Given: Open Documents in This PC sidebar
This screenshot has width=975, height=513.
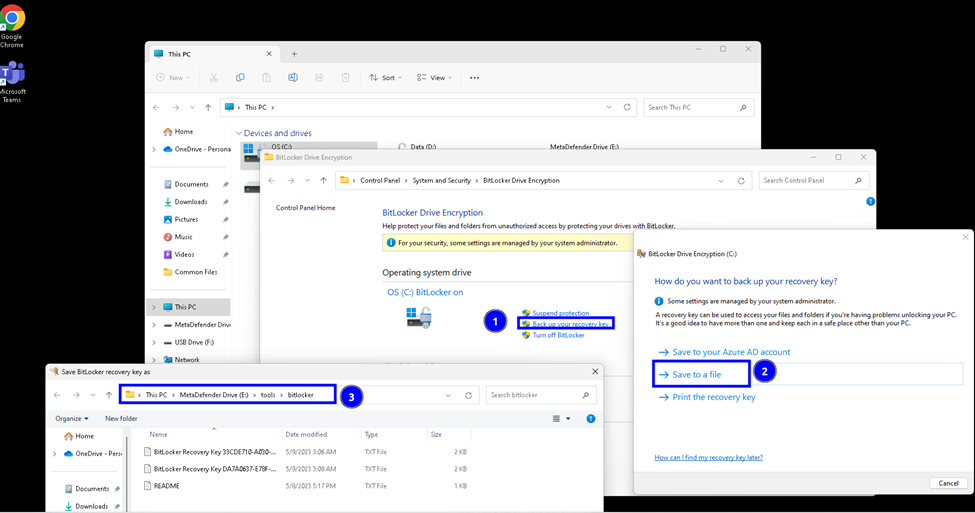Looking at the screenshot, I should (186, 184).
